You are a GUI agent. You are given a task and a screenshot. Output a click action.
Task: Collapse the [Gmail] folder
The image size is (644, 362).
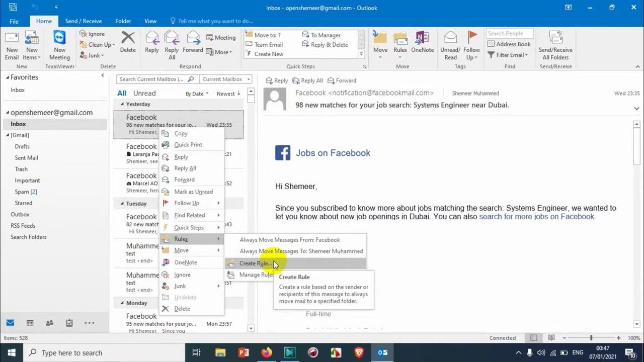point(8,135)
